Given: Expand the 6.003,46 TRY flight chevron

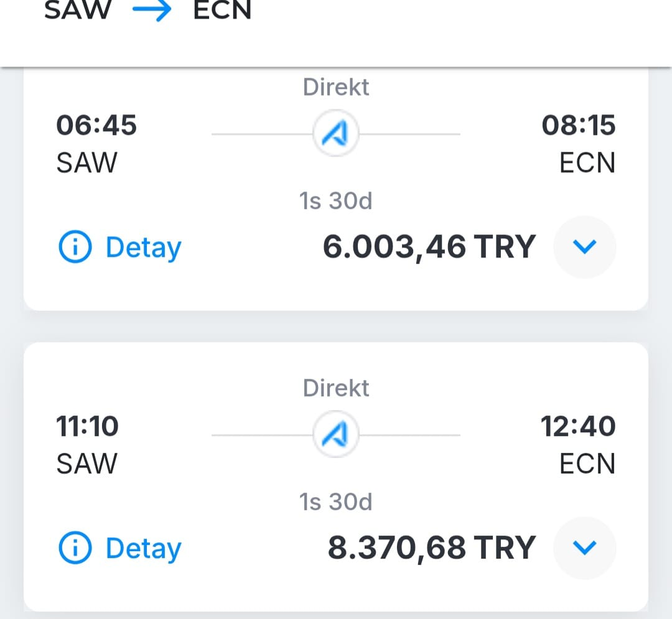Looking at the screenshot, I should 584,247.
